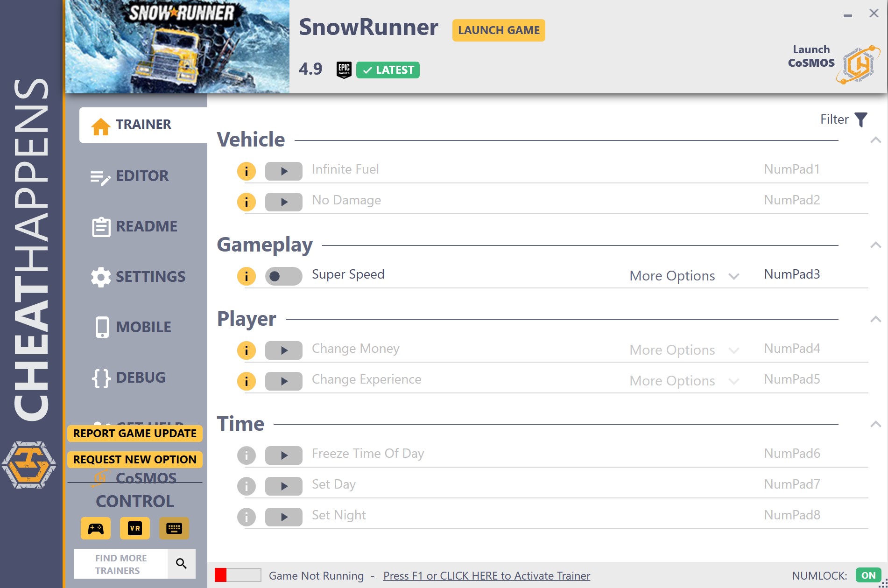Activate Change Money play button
Viewport: 888px width, 588px height.
point(283,350)
